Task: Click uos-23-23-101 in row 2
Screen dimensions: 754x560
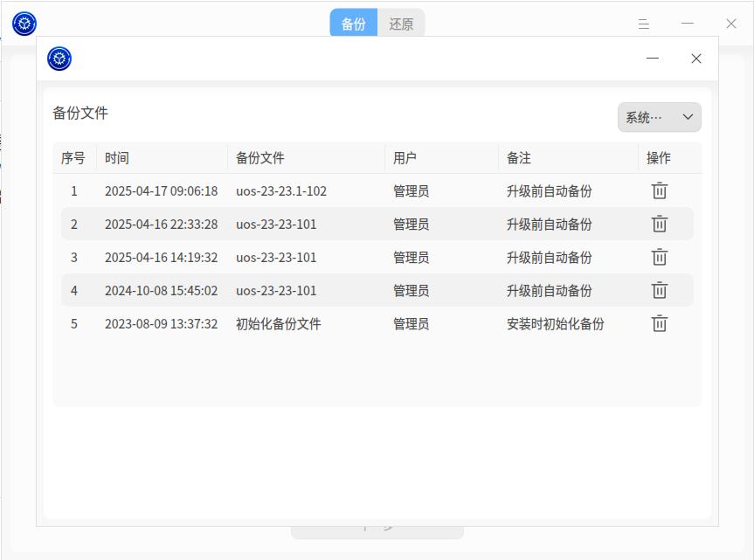Action: (276, 224)
